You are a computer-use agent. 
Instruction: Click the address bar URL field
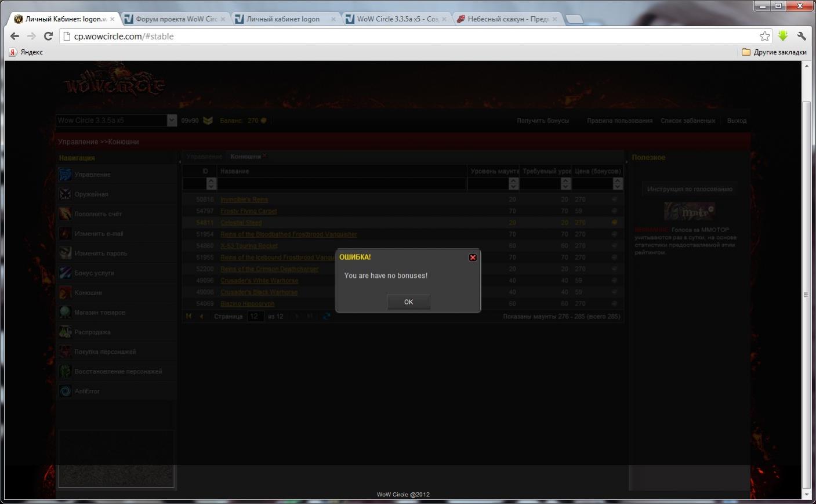406,36
